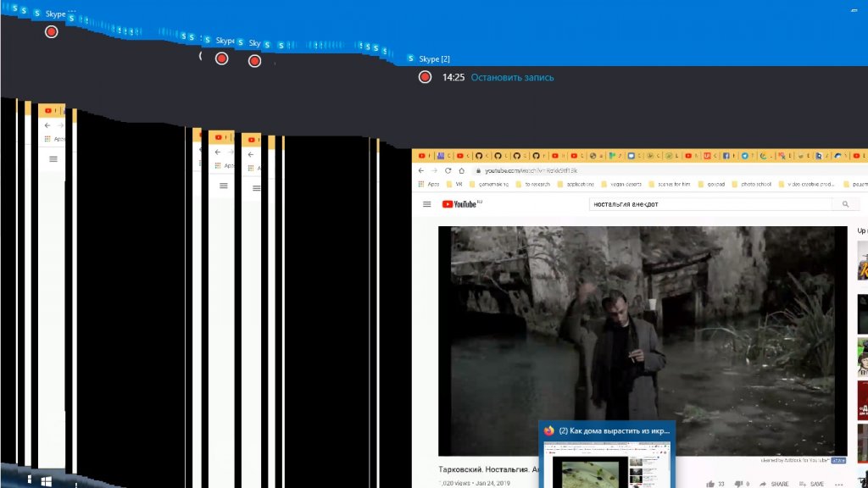Screen dimensions: 868x488
Task: Open the Firefox taskbar preview thumbnail
Action: (x=607, y=465)
